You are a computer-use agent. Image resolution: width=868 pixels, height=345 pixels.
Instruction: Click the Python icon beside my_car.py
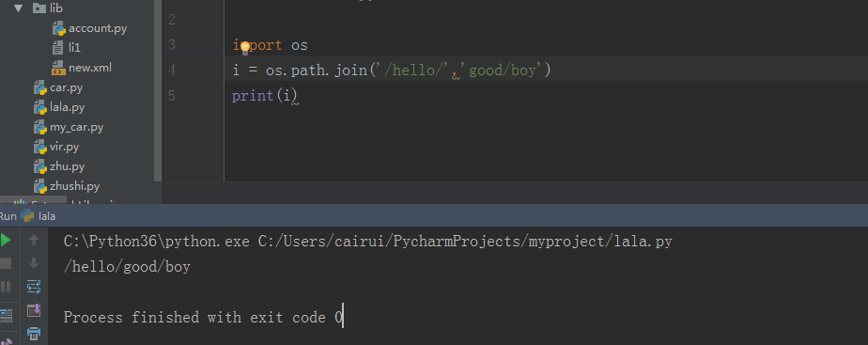39,127
